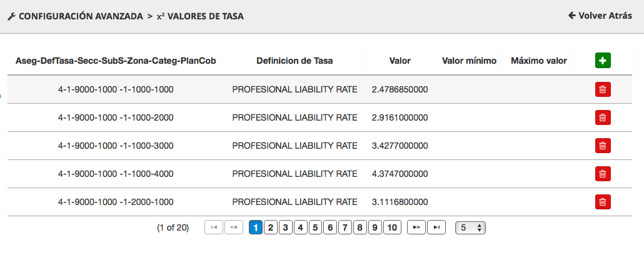Sort by Valor column header
The width and height of the screenshot is (644, 255).
400,61
